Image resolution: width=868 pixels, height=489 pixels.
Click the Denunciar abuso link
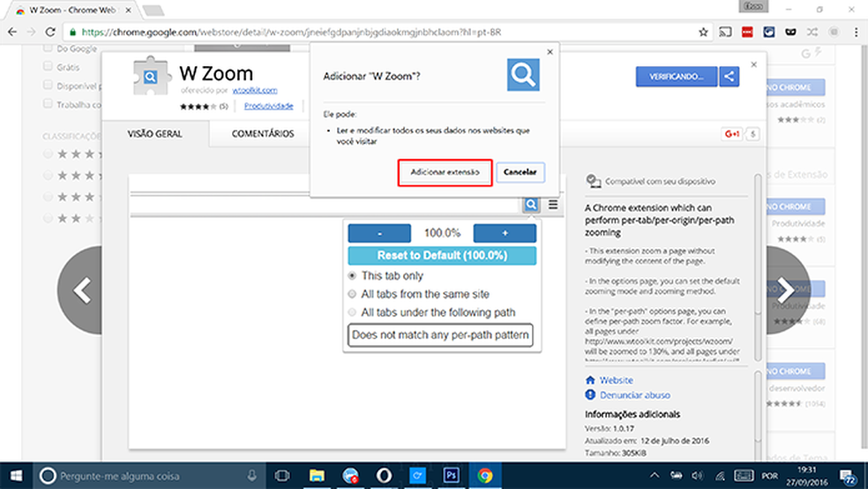click(x=634, y=395)
